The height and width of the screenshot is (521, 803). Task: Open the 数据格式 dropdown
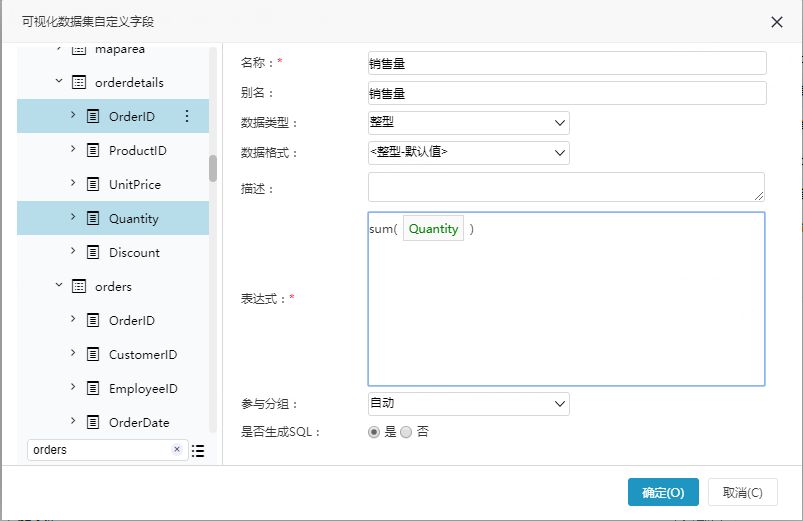click(x=469, y=153)
